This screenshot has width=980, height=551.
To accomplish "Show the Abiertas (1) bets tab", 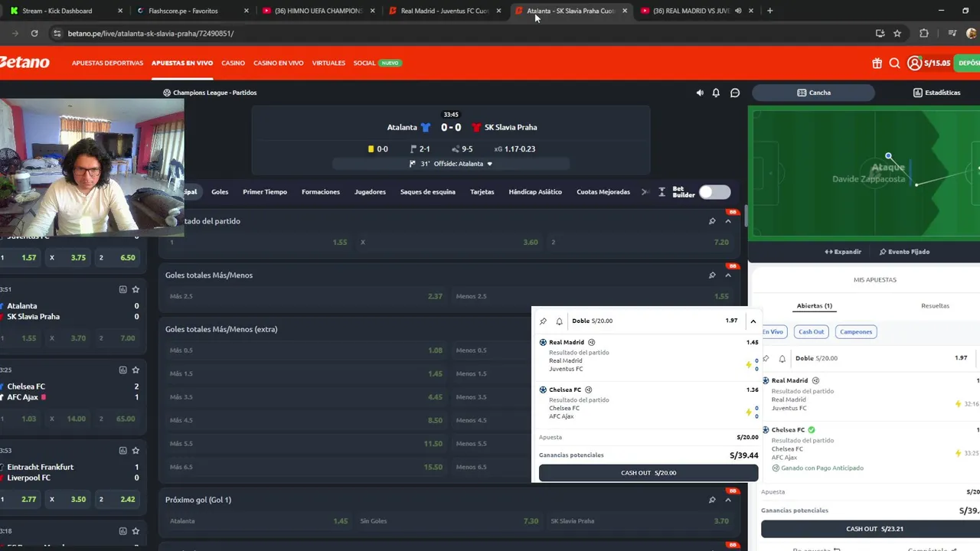I will pyautogui.click(x=814, y=306).
